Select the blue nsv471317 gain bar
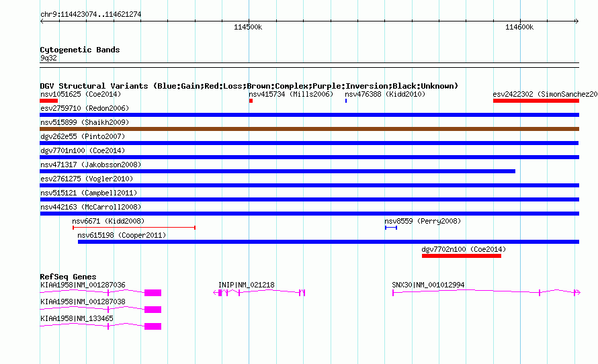Viewport: 598px width, 364px height. [277, 171]
